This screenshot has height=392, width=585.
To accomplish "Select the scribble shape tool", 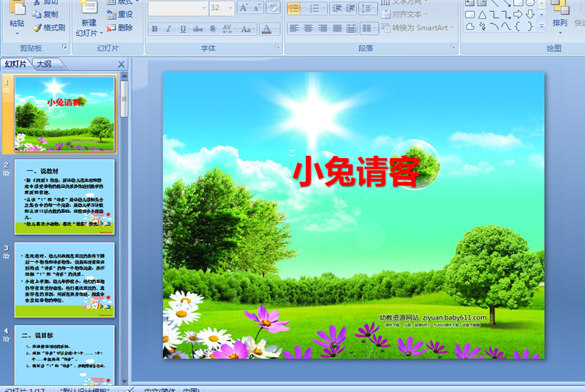I will 482,26.
